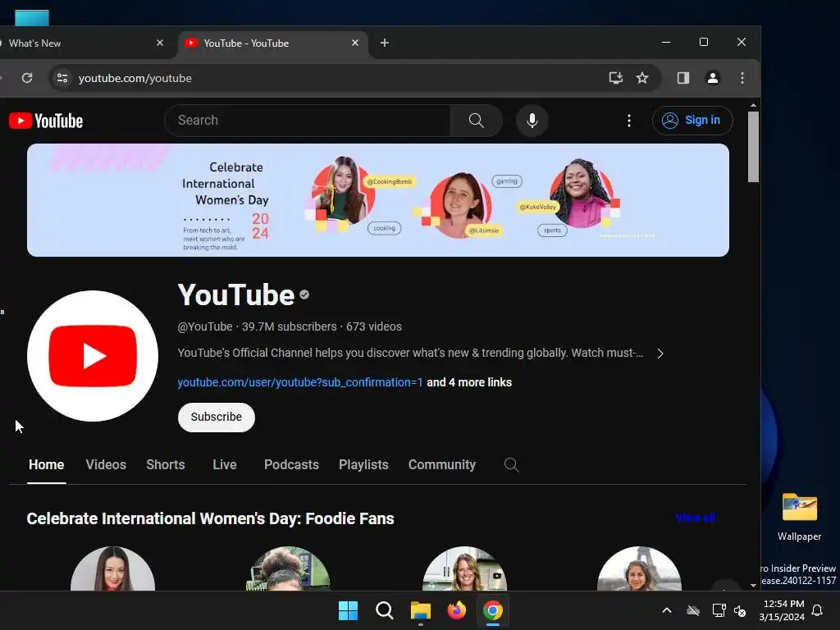
Task: Open Chrome side panel icon
Action: pos(683,78)
